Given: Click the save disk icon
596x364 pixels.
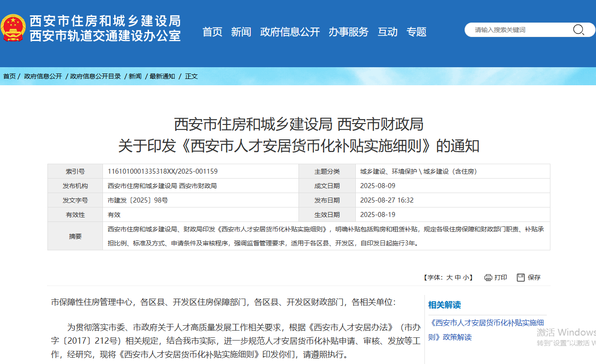Looking at the screenshot, I should coord(521,277).
